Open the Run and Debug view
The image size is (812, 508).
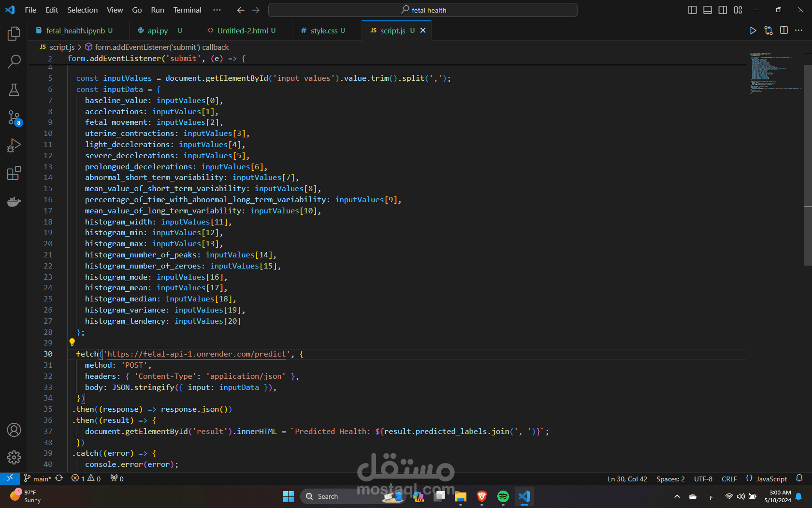(14, 145)
